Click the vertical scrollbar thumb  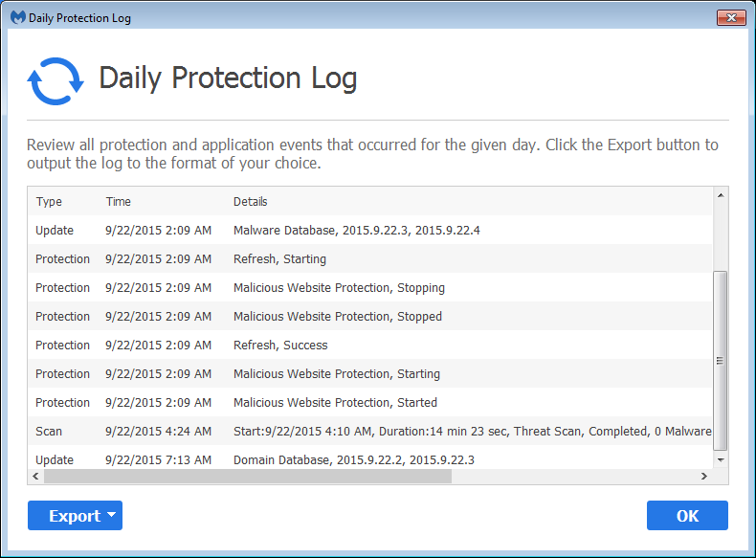click(721, 359)
